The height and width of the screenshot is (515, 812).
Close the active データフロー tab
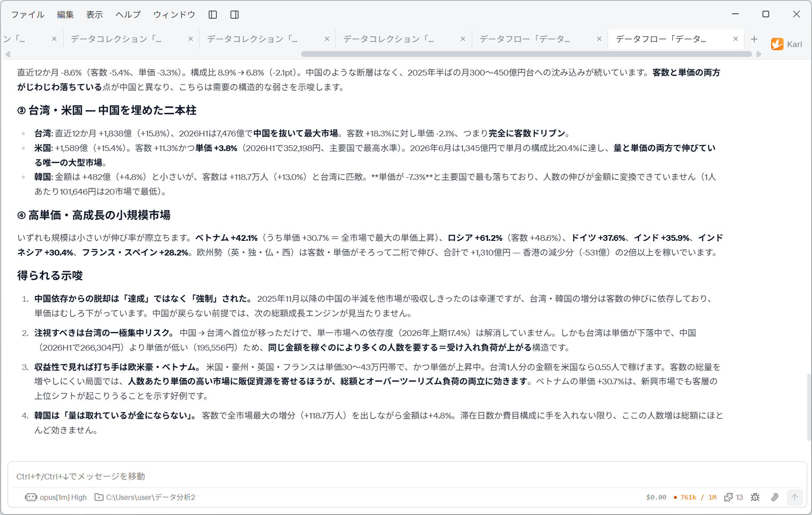point(736,39)
